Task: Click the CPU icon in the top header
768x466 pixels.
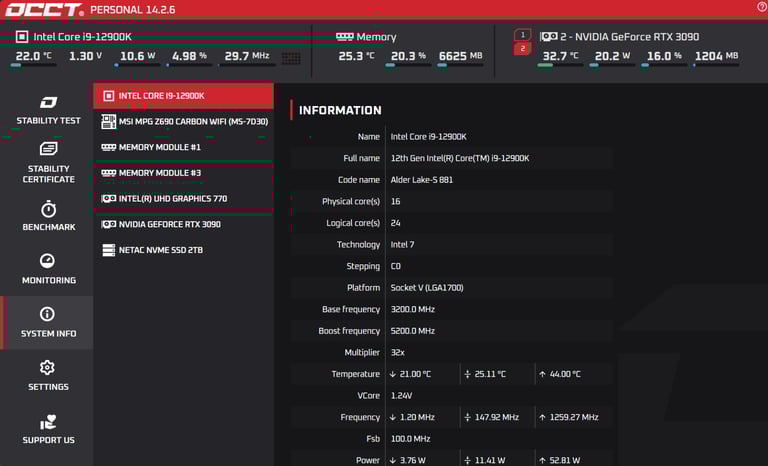Action: tap(22, 37)
